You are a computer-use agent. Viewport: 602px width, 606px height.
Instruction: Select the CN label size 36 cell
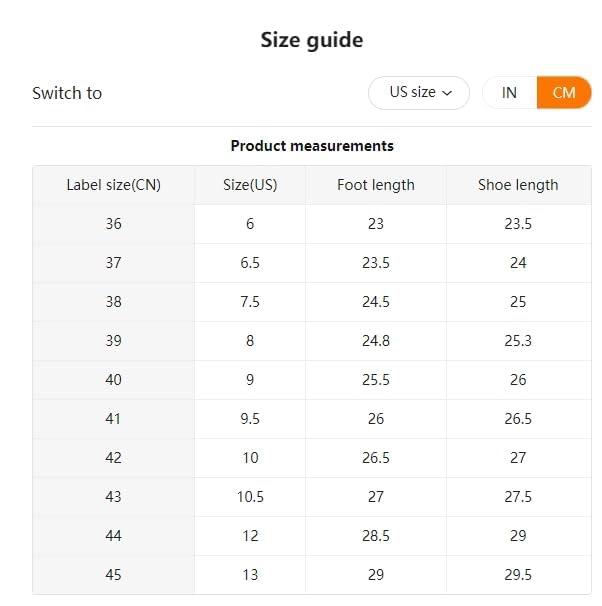coord(113,224)
